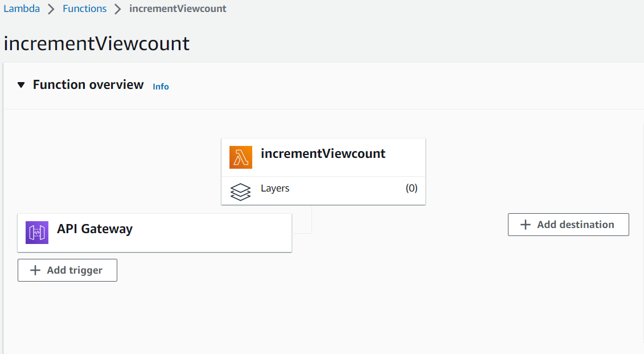Open the Info link beside Function overview
This screenshot has height=354, width=644.
tap(161, 86)
